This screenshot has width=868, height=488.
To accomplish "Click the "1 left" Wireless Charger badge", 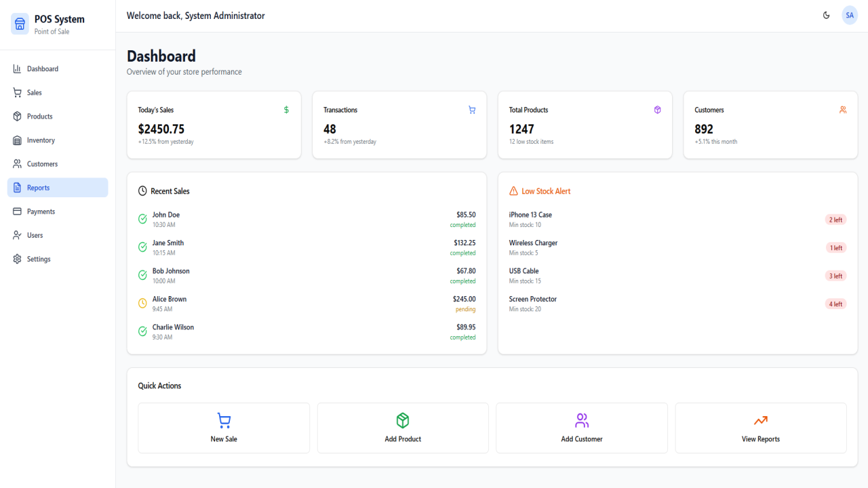I will [x=836, y=248].
